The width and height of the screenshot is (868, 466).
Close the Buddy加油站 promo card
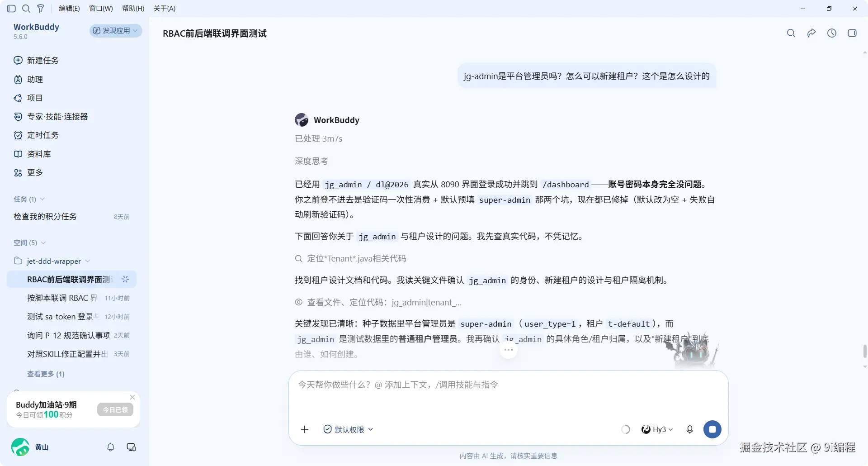(132, 397)
